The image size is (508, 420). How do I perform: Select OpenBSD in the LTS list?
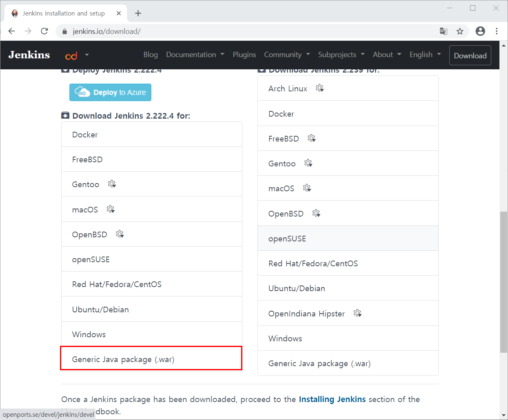coord(152,234)
